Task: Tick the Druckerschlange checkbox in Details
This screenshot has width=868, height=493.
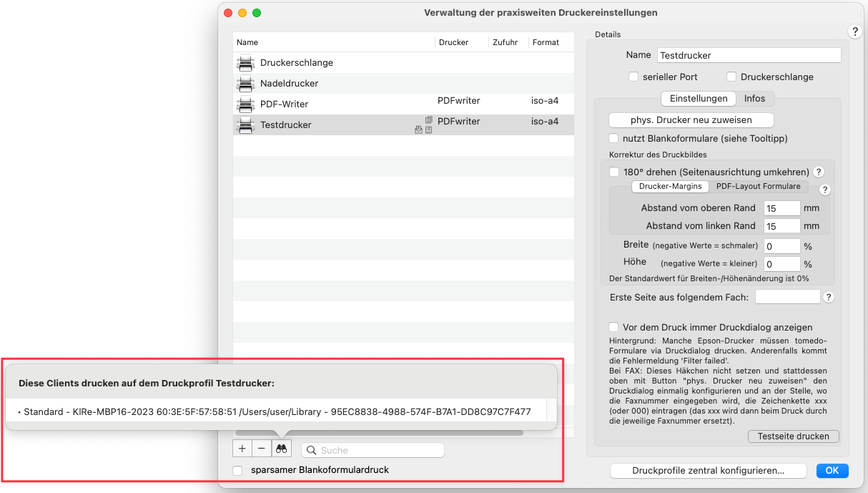Action: [x=731, y=77]
